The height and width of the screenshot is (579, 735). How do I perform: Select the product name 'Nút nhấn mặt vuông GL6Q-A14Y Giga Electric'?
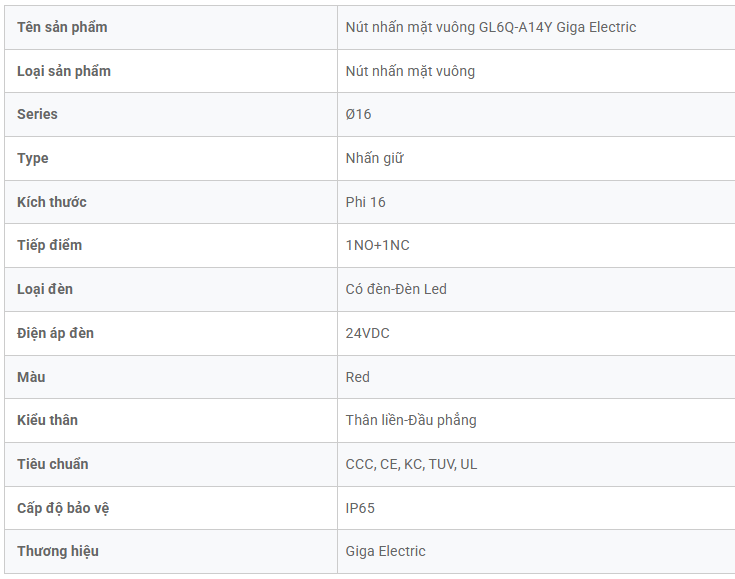click(x=490, y=27)
